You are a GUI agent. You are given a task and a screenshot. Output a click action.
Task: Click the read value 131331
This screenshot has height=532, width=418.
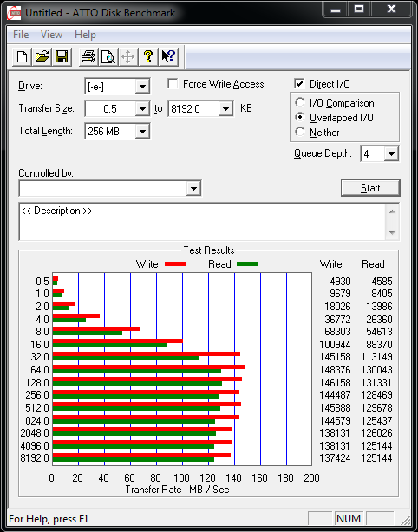click(x=376, y=383)
